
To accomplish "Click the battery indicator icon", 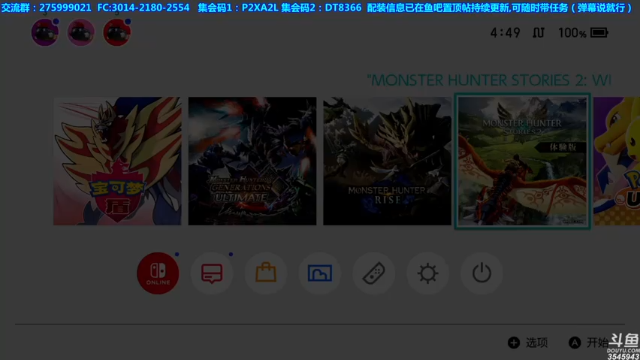I will (599, 33).
